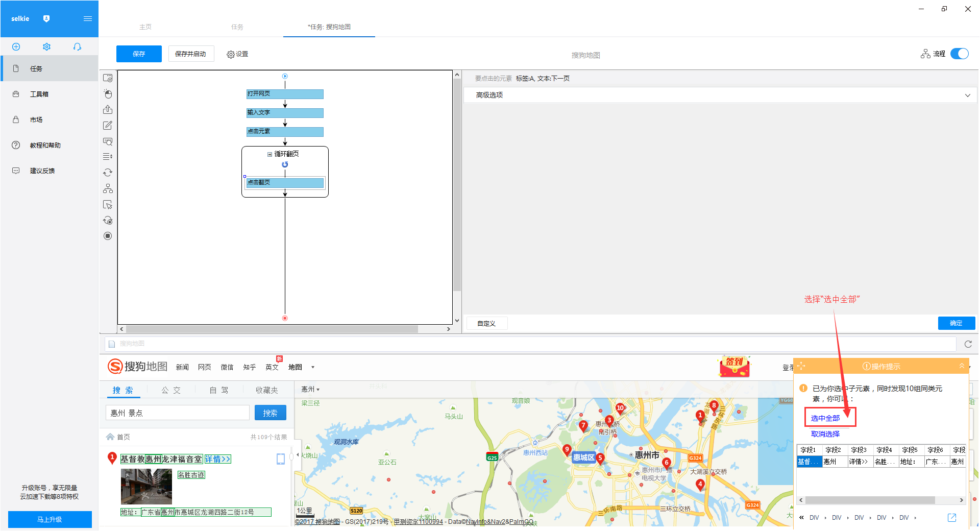
Task: Click the 选中全部 link
Action: 825,418
